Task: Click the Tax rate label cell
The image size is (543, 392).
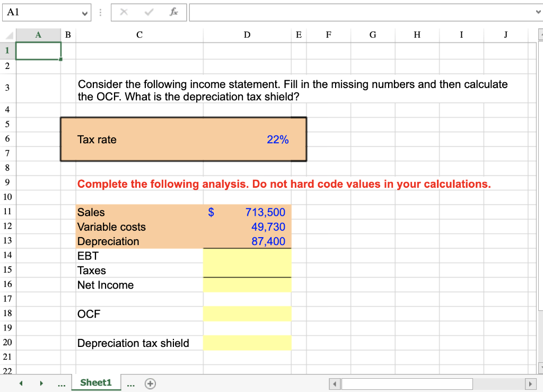Action: coord(97,140)
